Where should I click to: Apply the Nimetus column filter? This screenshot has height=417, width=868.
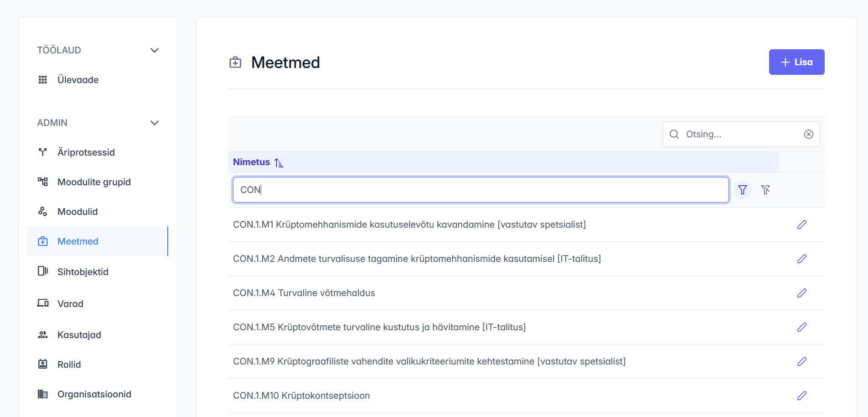click(743, 190)
